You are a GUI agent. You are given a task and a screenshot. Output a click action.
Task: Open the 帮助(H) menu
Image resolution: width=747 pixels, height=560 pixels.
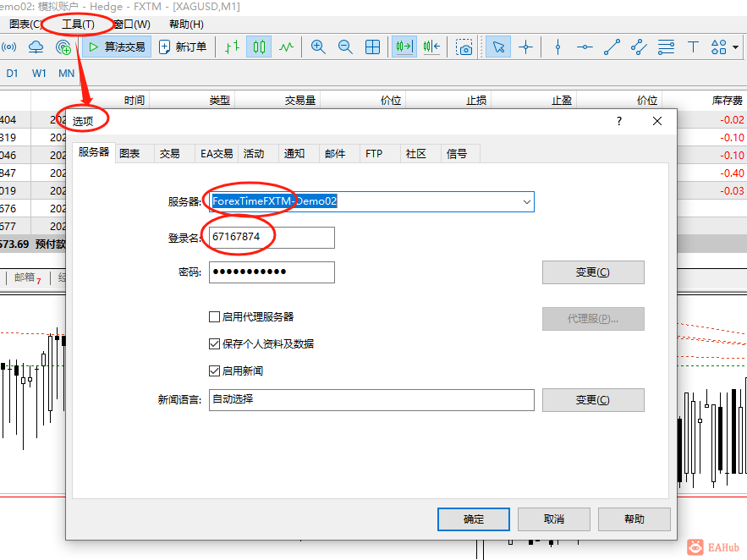point(186,25)
